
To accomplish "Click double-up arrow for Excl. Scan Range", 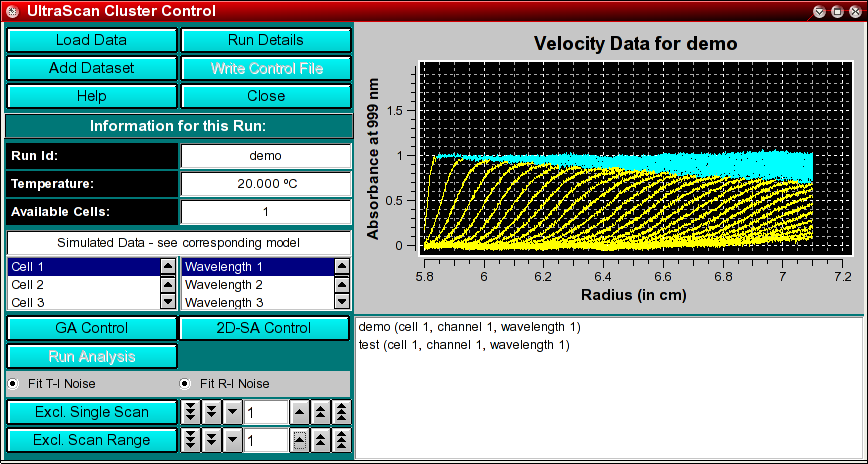I will click(x=321, y=440).
